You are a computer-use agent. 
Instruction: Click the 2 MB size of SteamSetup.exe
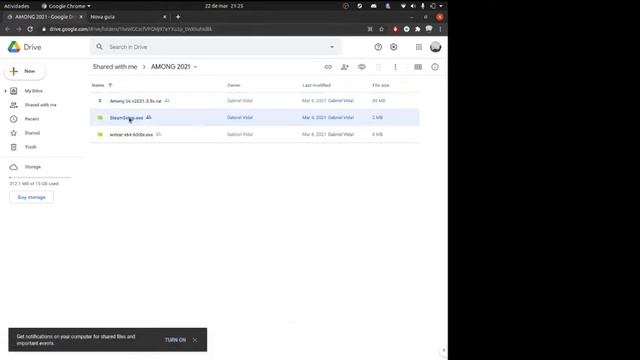(x=377, y=118)
